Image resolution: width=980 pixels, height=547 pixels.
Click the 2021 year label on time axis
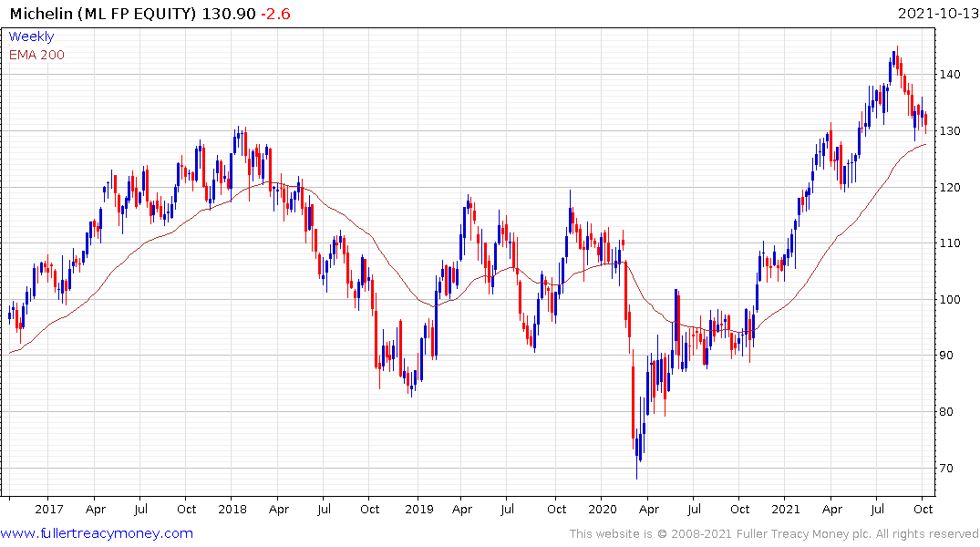(786, 509)
